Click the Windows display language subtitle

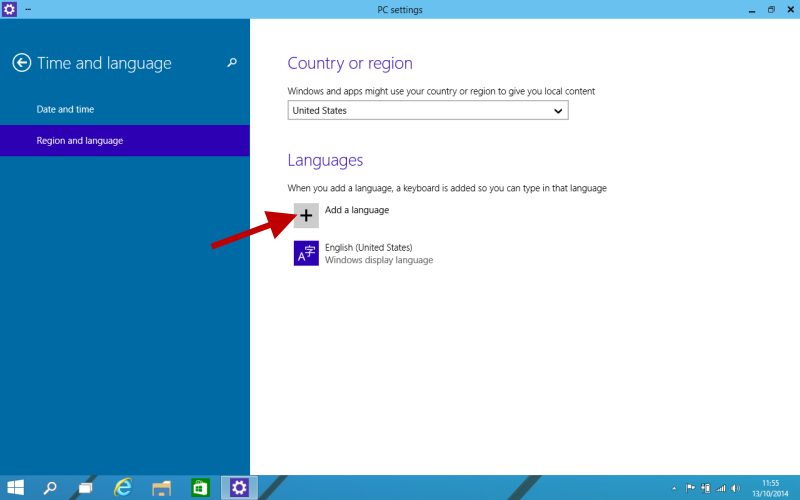pyautogui.click(x=379, y=260)
